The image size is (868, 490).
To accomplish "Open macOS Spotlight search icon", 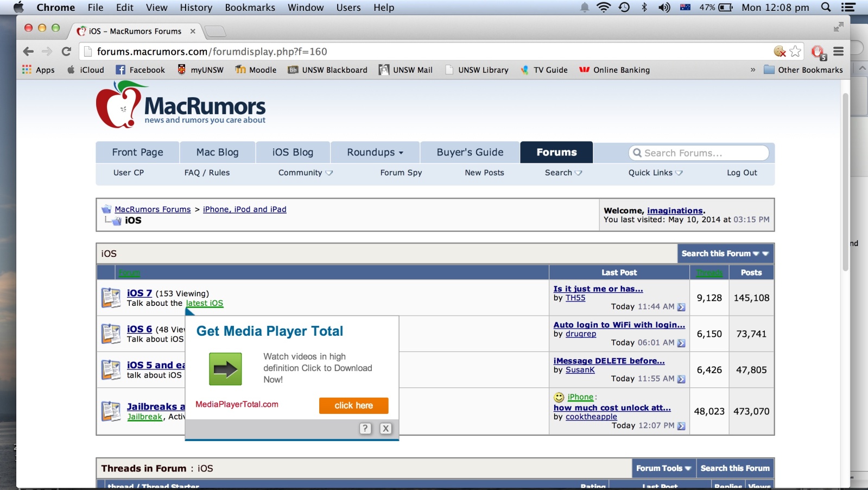I will pos(826,7).
